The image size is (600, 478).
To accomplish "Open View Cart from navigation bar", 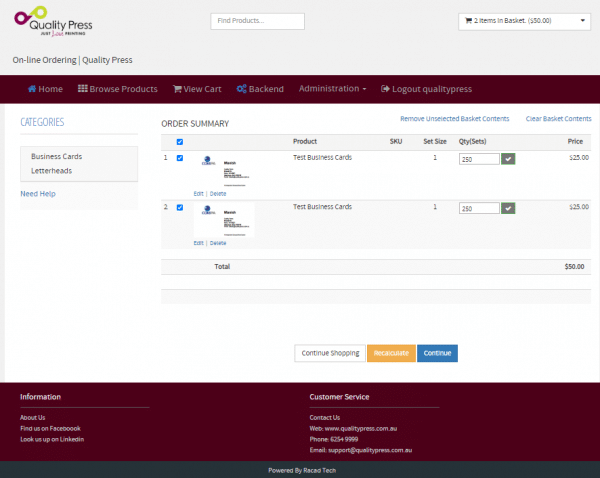I will coord(197,89).
